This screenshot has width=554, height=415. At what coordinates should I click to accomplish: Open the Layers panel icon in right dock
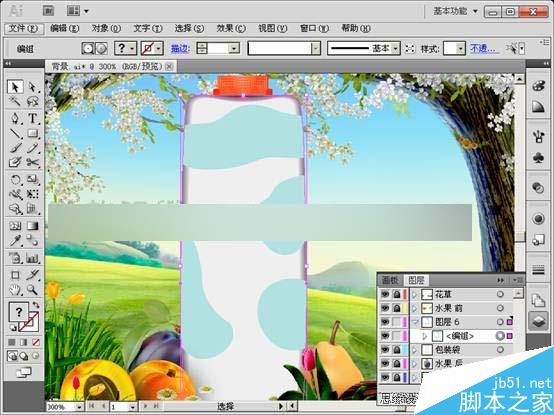click(538, 321)
